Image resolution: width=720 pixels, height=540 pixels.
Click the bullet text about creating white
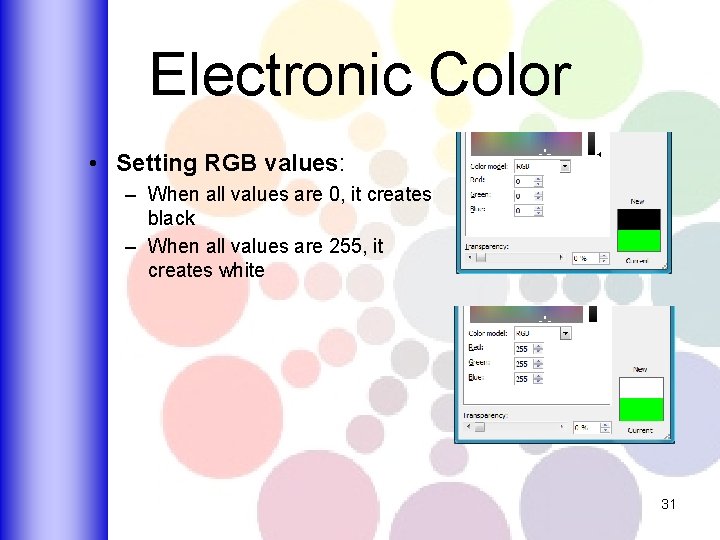coord(265,258)
